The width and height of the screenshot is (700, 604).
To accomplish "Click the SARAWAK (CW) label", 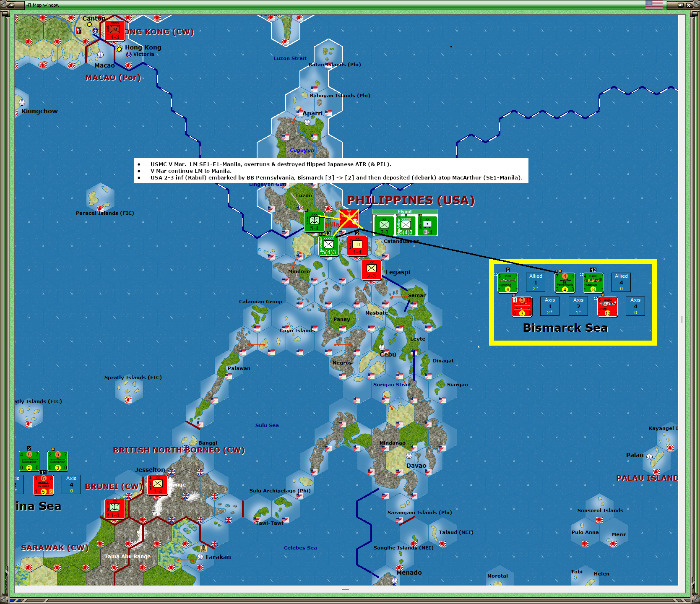I will click(x=55, y=548).
